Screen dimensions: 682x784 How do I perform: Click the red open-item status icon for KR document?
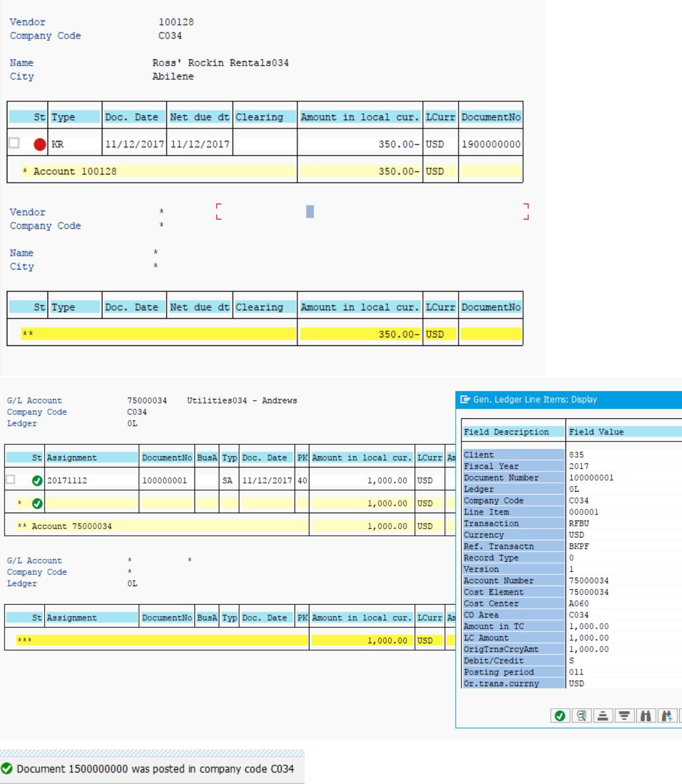40,144
